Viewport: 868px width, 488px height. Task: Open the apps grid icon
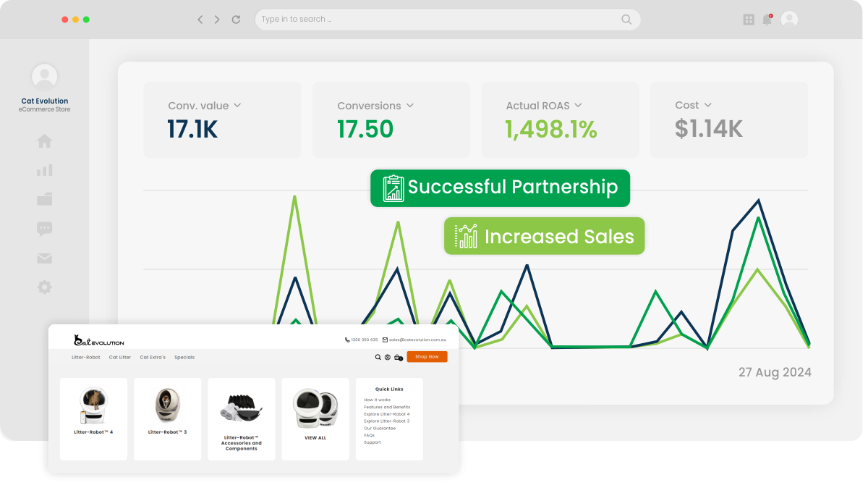(749, 20)
